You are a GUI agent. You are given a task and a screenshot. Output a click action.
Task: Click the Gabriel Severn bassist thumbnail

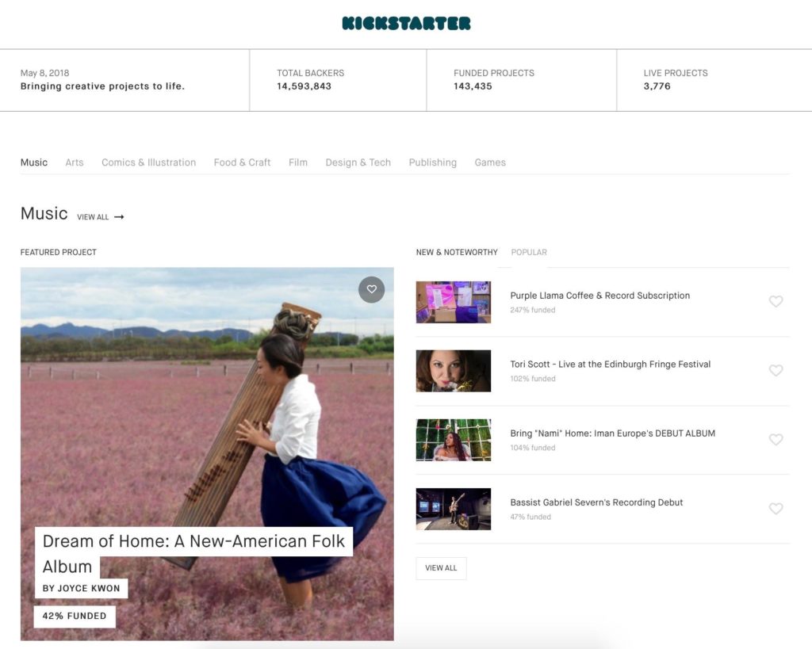[x=453, y=510]
